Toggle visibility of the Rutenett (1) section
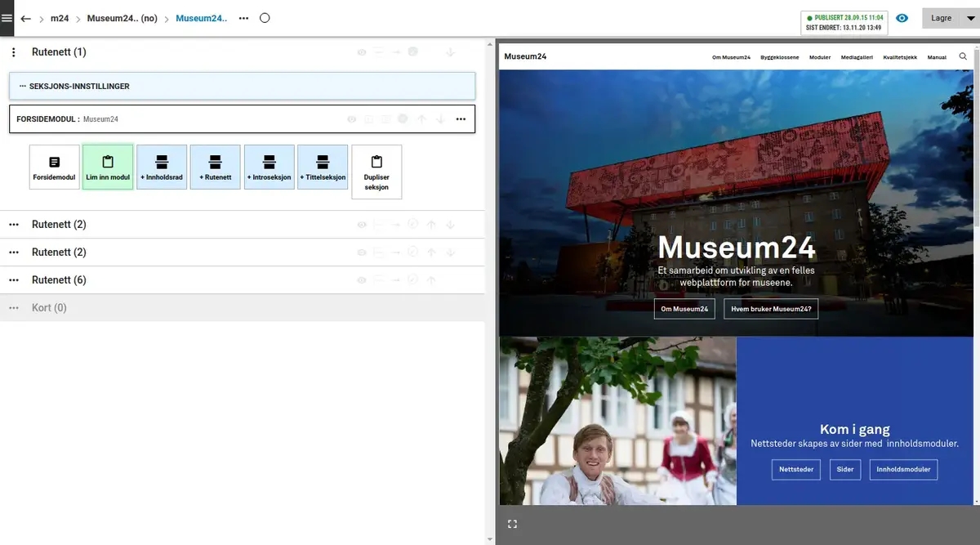 coord(362,52)
